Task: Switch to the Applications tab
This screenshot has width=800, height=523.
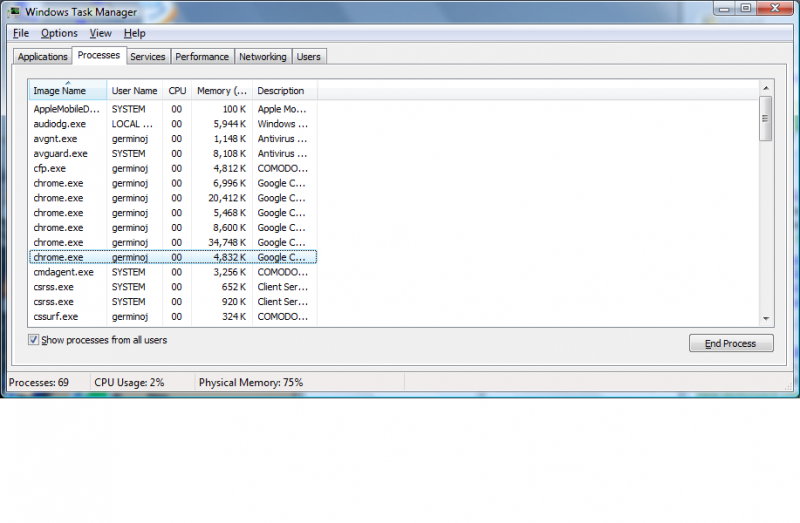Action: [x=43, y=57]
